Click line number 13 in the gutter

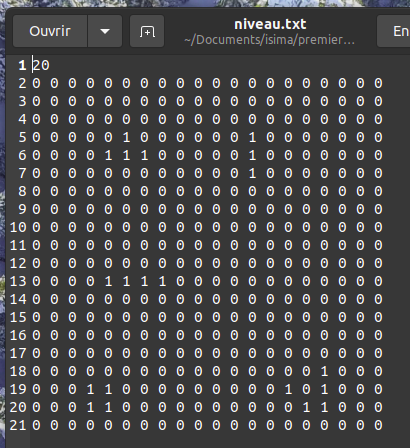tap(18, 281)
